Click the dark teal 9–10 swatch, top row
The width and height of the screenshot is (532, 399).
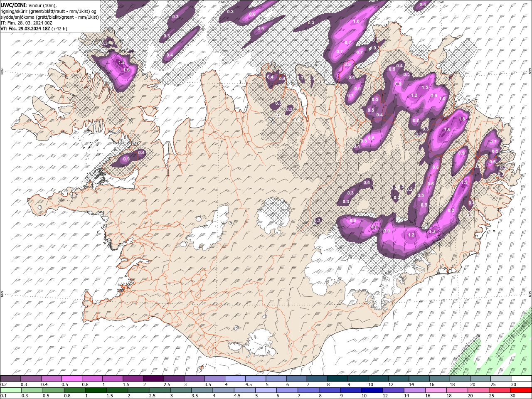point(358,379)
